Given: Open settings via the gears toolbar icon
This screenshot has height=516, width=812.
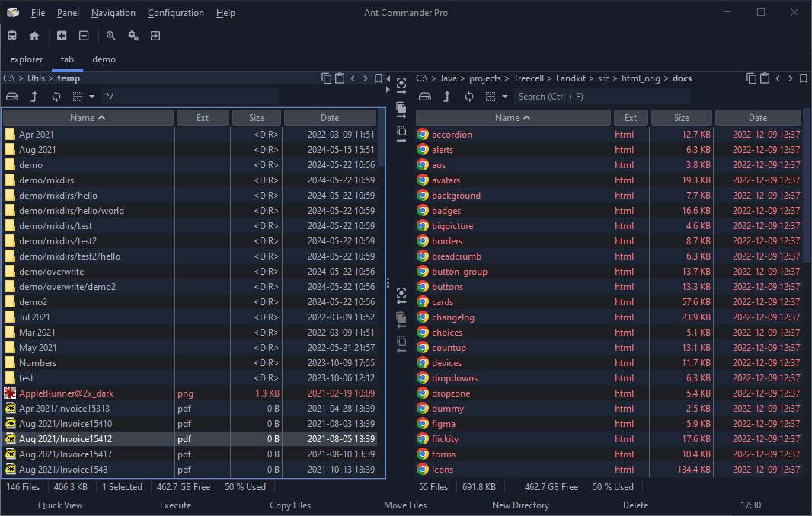Looking at the screenshot, I should point(133,36).
